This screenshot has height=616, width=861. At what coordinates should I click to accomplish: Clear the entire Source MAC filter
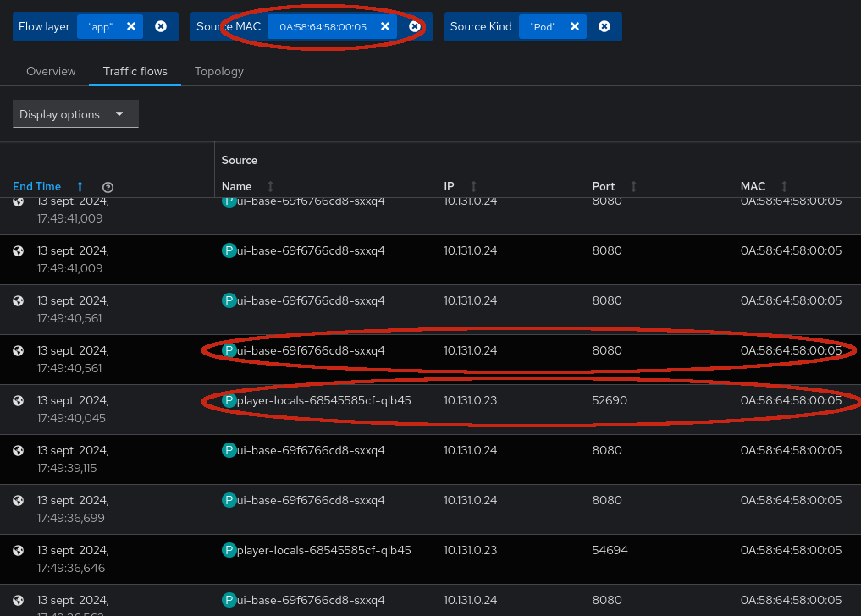[x=415, y=26]
